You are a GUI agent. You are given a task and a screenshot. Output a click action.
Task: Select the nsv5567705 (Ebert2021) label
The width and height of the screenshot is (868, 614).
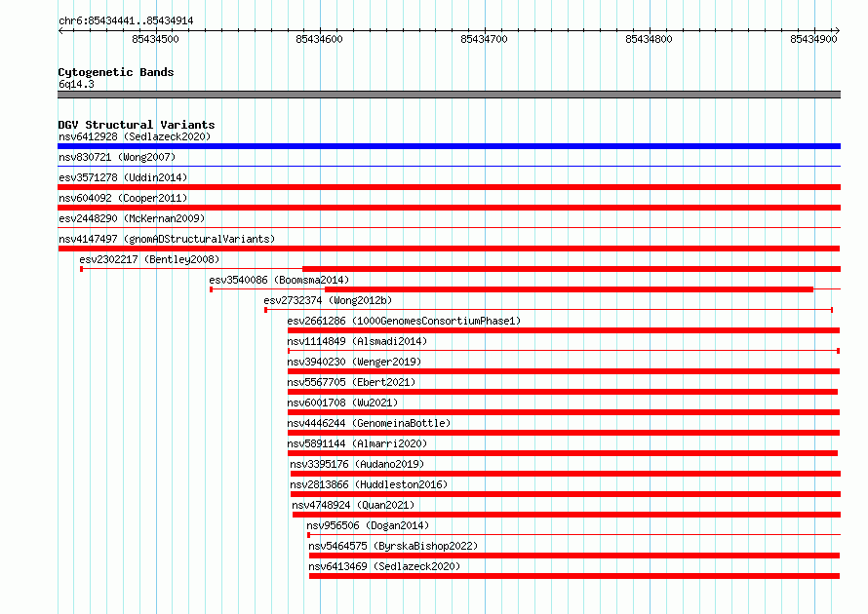(x=351, y=382)
